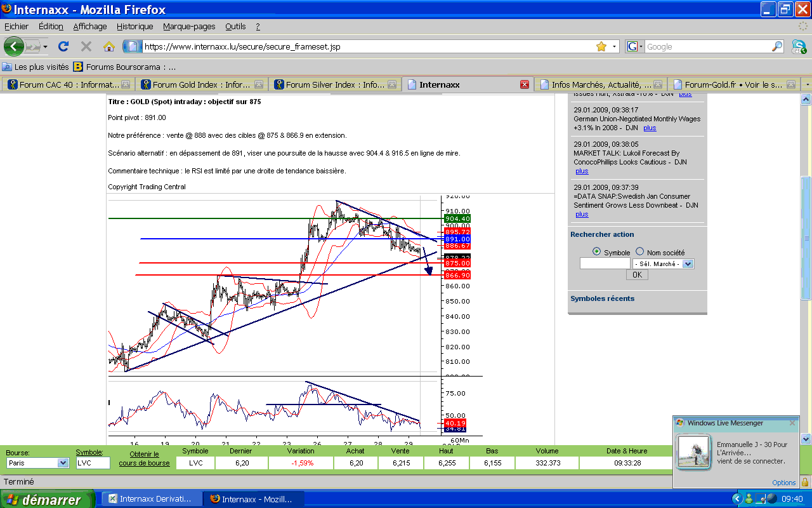Click the search magnifier icon
The image size is (812, 508).
(x=777, y=46)
